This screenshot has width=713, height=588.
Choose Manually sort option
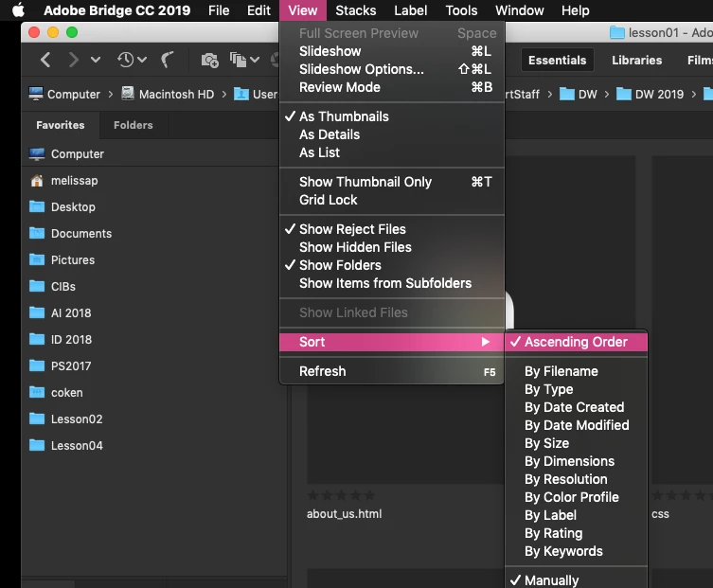click(576, 580)
